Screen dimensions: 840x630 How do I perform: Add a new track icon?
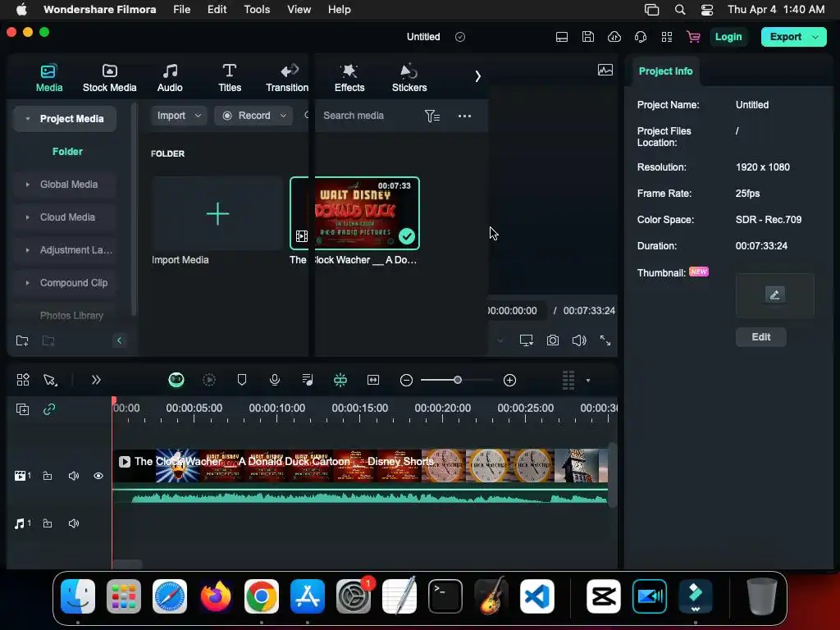[x=22, y=409]
